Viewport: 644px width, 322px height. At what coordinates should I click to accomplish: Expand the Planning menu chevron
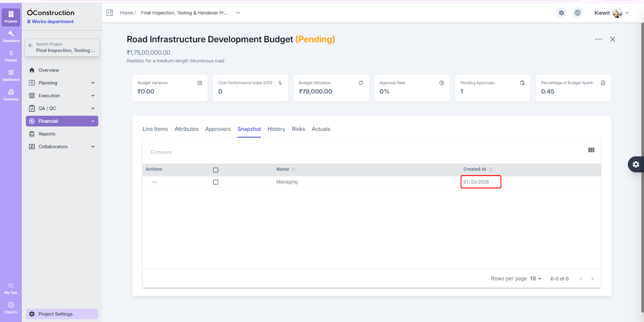(x=93, y=83)
